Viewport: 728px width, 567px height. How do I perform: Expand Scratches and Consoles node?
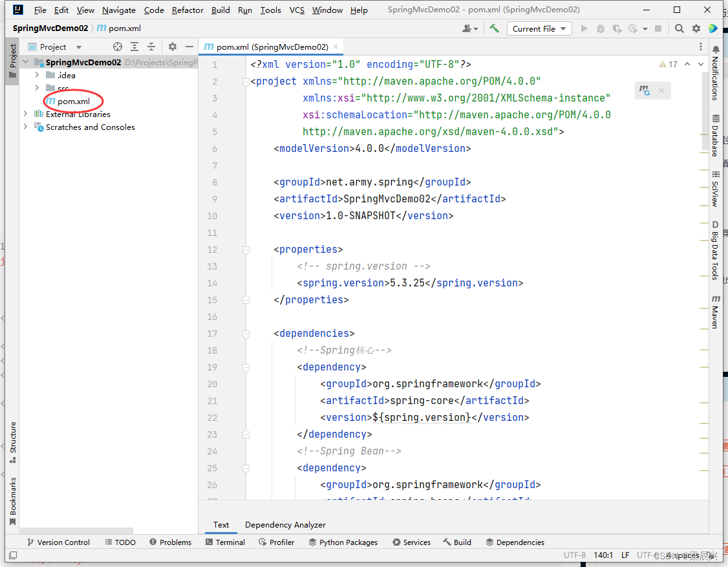tap(25, 127)
